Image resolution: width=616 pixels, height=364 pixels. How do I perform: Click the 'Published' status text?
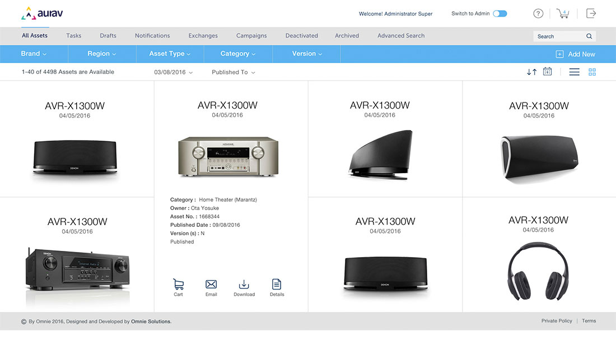point(182,242)
